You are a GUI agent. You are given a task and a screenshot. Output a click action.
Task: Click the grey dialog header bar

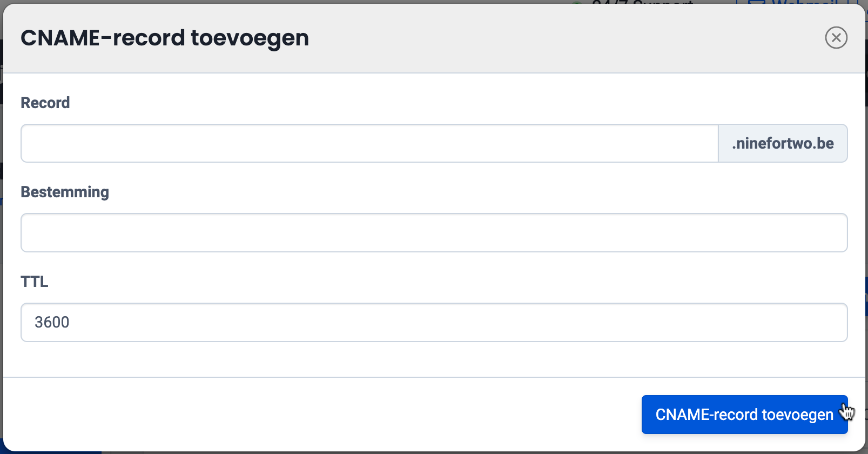[x=540, y=38]
